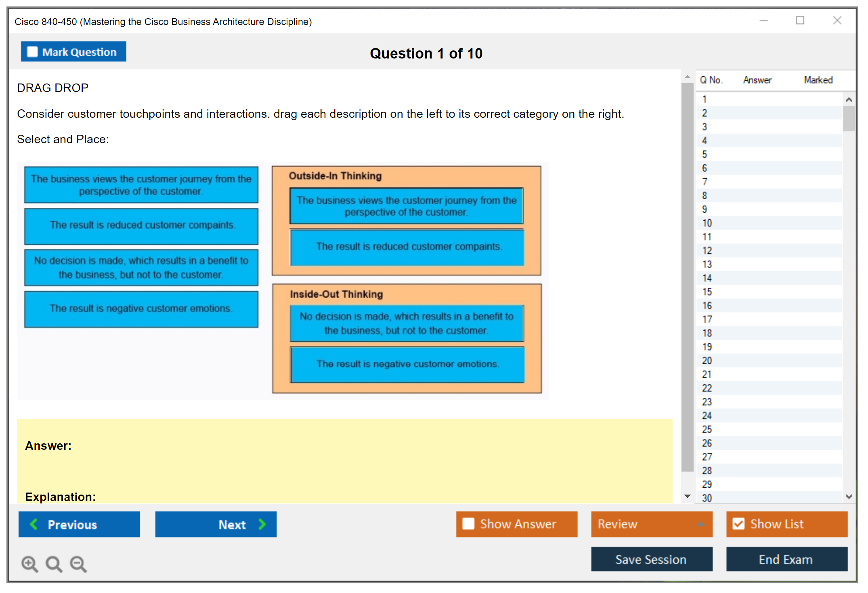Uncheck the Show List checkbox
Image resolution: width=868 pixels, height=593 pixels.
[738, 524]
